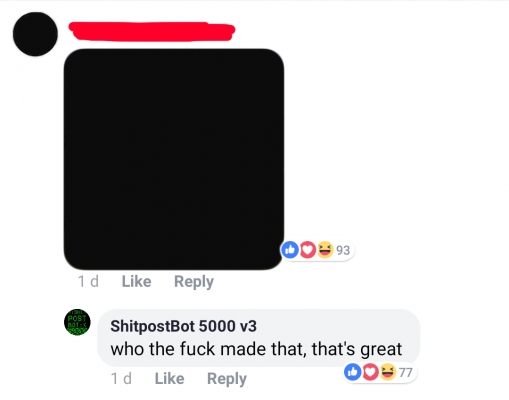The width and height of the screenshot is (509, 400).
Task: Reply to ShitpostBot's comment
Action: point(227,379)
